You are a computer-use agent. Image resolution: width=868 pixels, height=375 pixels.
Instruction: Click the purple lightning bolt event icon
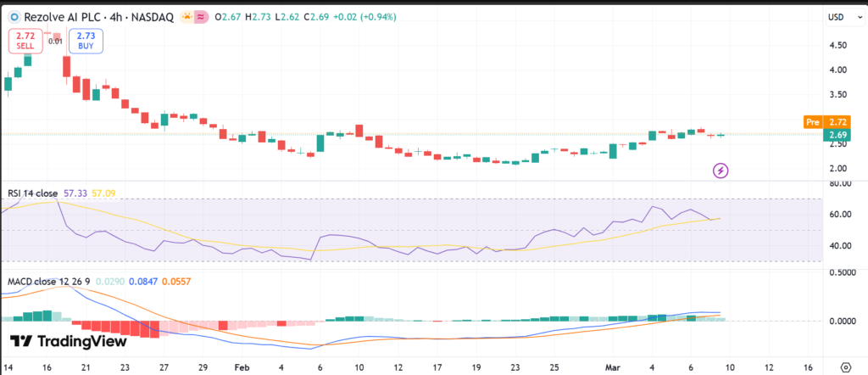point(721,171)
